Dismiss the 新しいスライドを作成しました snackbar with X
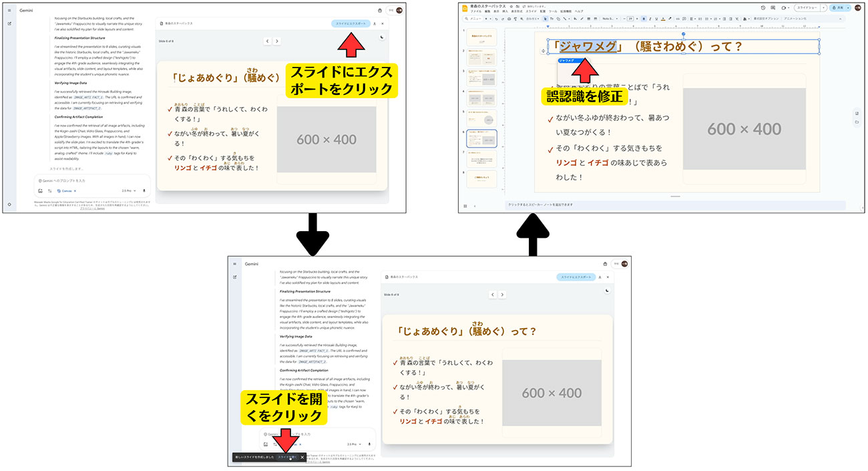 [302, 458]
